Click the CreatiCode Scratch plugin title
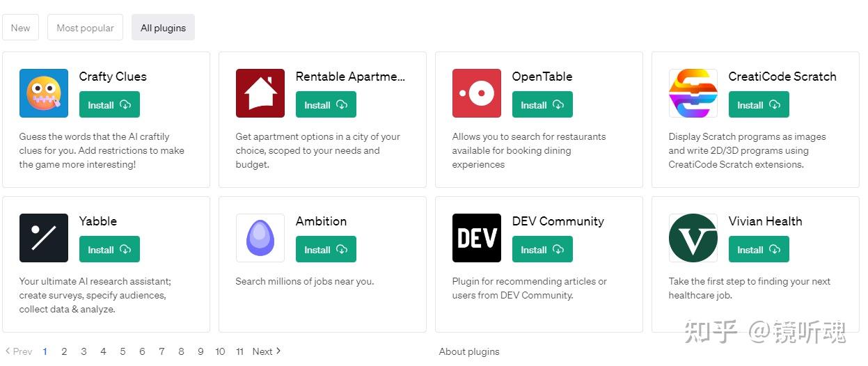The image size is (868, 366). 782,77
